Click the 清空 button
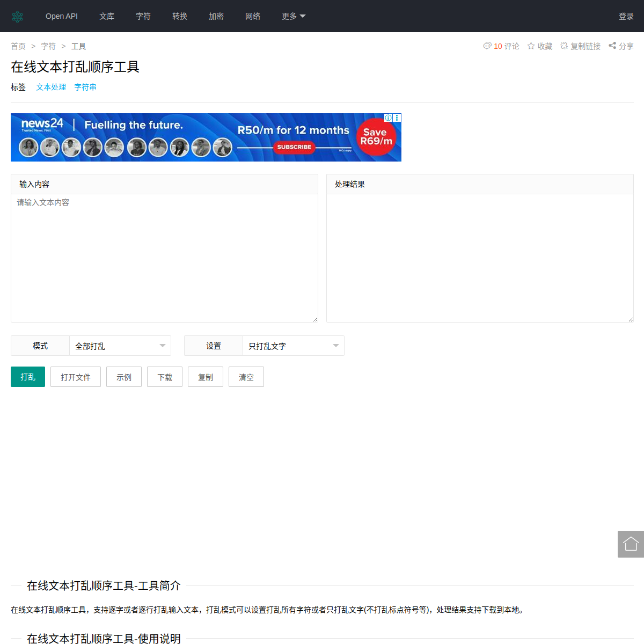Viewport: 644px width, 644px height. (x=246, y=377)
